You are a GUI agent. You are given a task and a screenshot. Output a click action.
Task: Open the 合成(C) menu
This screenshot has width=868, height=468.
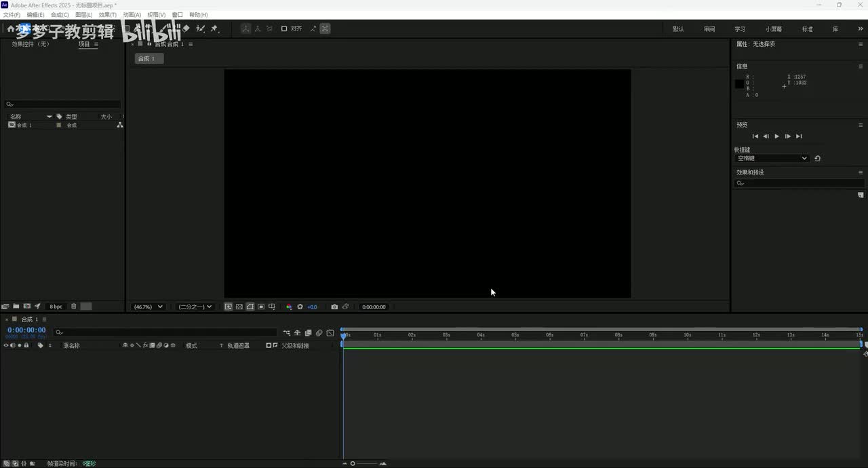60,14
